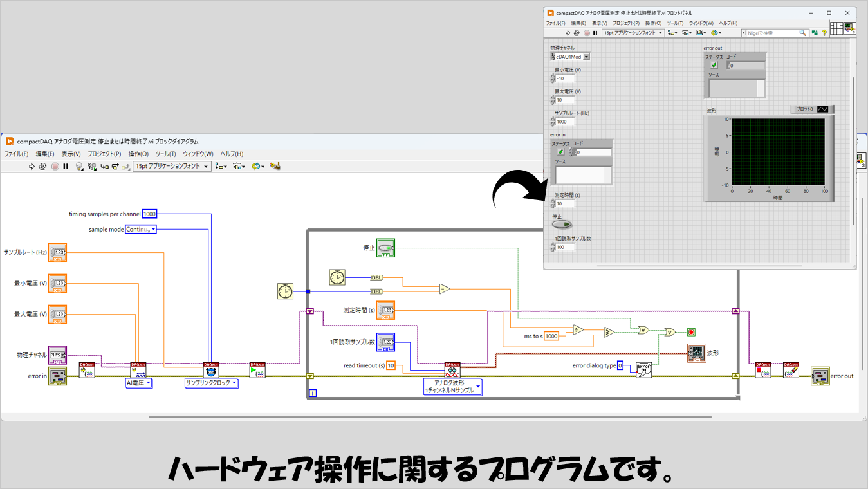Open Align Objects dropdown in block diagram
This screenshot has height=489, width=868.
[221, 167]
